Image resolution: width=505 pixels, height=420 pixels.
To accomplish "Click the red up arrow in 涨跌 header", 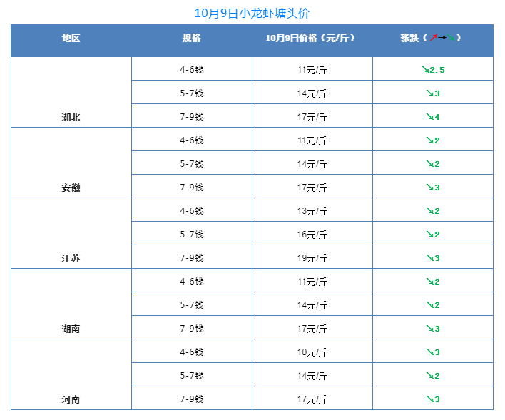I will pos(434,38).
